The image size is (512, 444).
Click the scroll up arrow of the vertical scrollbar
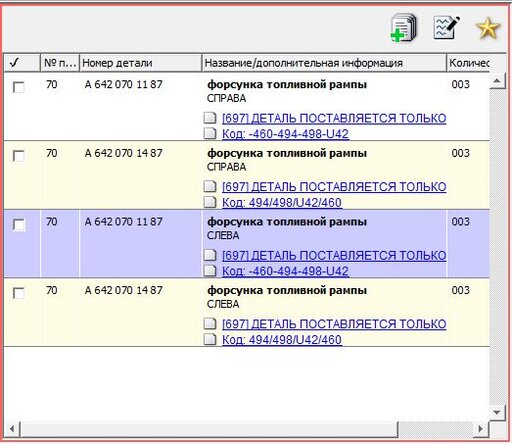(497, 81)
